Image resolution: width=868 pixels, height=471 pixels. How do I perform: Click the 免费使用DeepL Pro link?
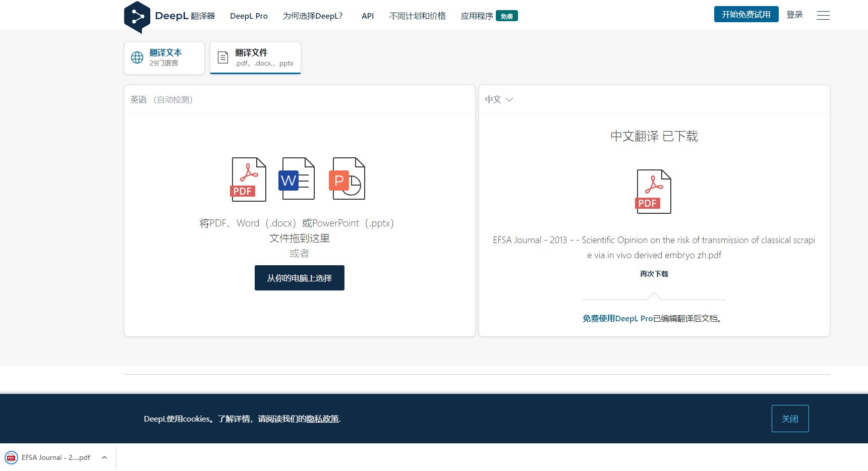[618, 319]
